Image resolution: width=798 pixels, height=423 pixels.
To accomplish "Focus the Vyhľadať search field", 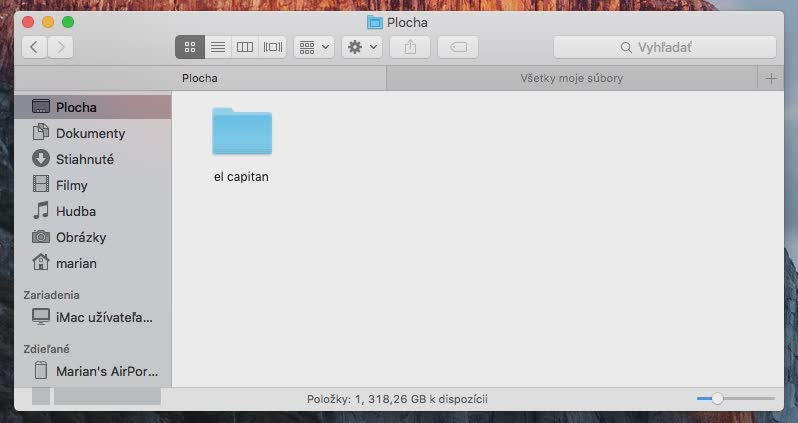I will 665,47.
